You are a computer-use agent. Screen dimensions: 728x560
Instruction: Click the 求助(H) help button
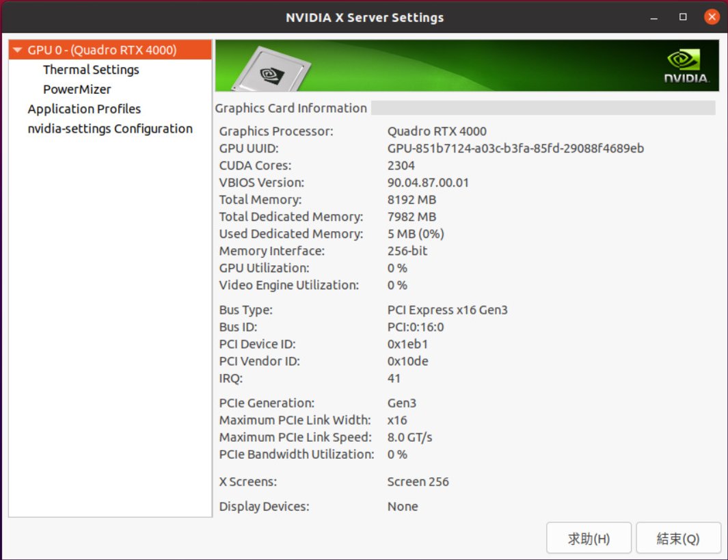(x=589, y=539)
